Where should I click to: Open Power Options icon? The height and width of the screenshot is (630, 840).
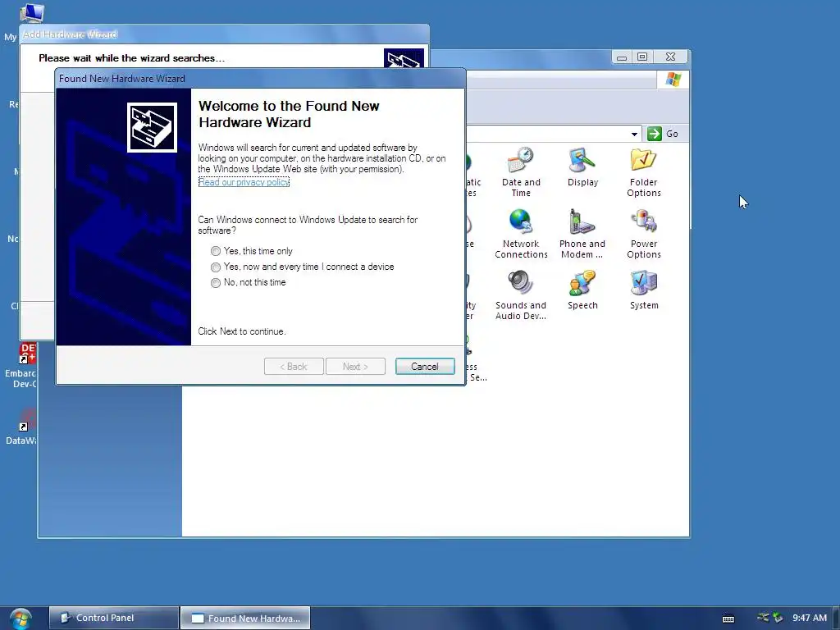(643, 234)
